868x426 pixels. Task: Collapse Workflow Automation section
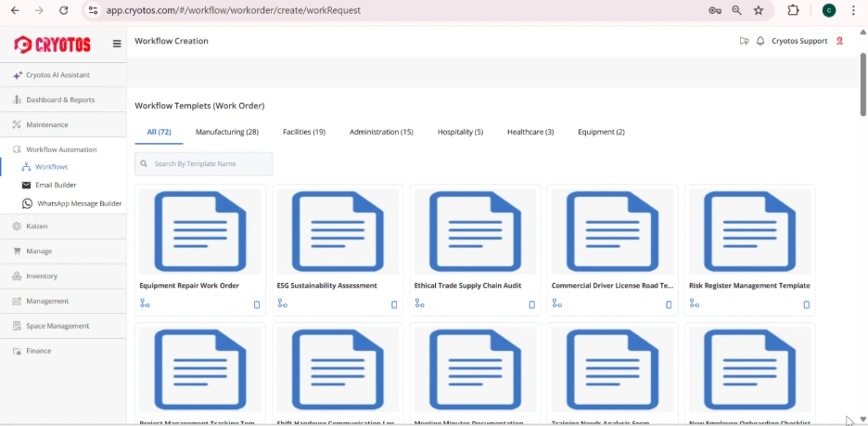(x=63, y=149)
